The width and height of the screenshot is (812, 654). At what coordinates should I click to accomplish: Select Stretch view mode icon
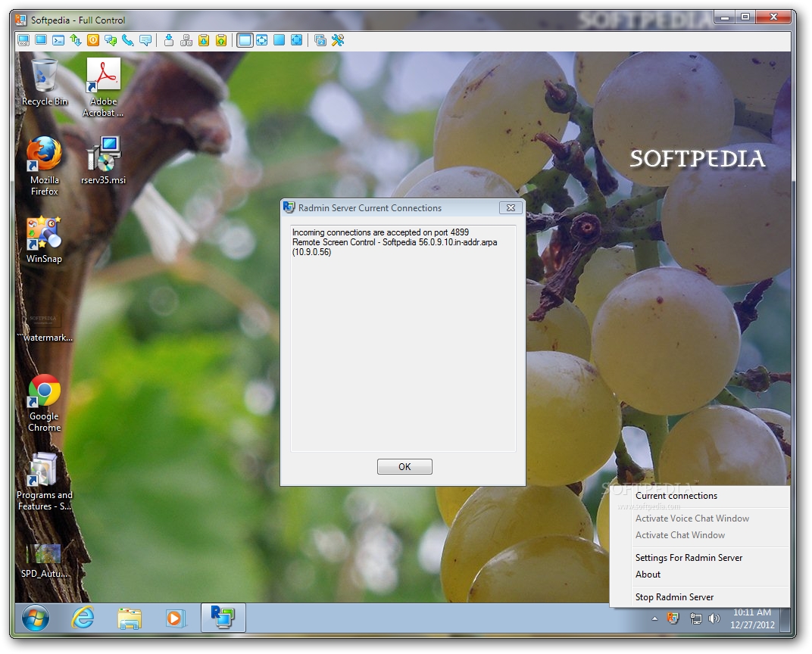point(262,40)
